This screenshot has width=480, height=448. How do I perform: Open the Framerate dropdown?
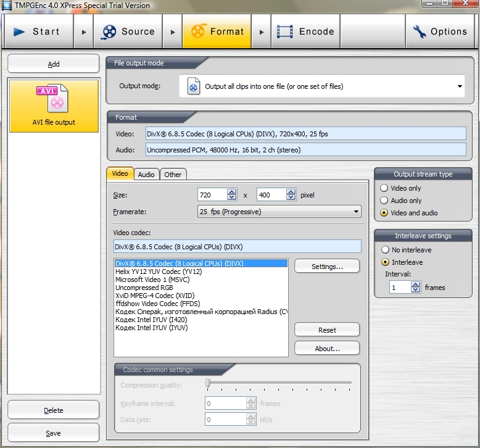356,212
